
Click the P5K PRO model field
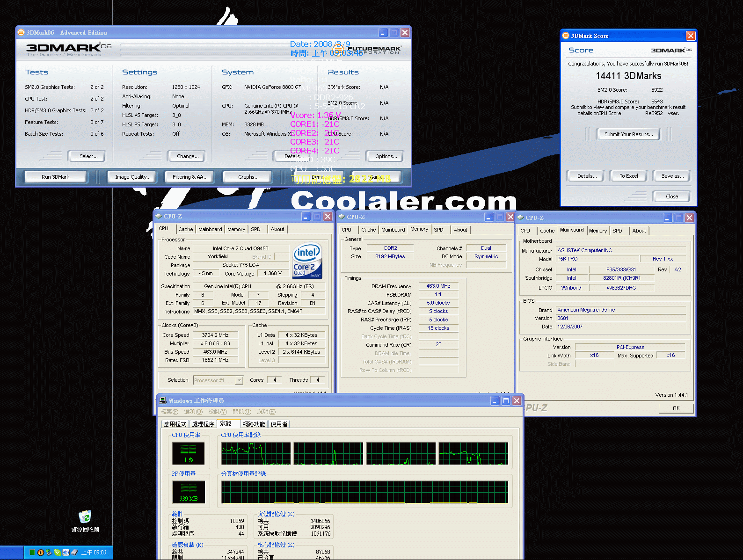[597, 259]
